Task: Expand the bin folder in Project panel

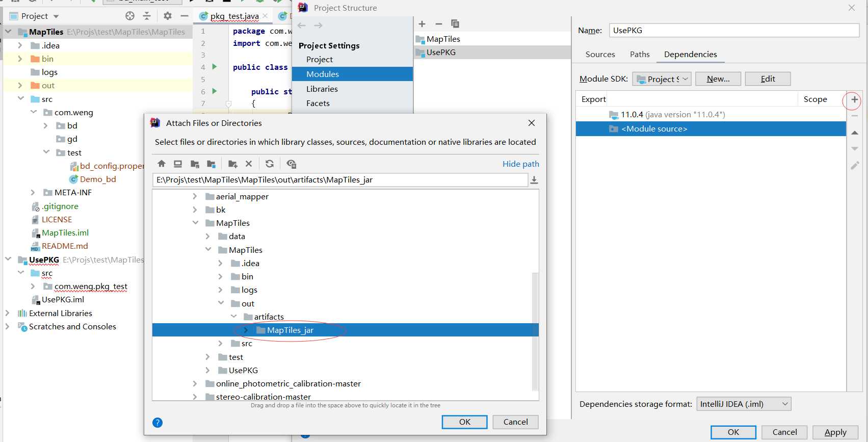Action: (x=20, y=59)
